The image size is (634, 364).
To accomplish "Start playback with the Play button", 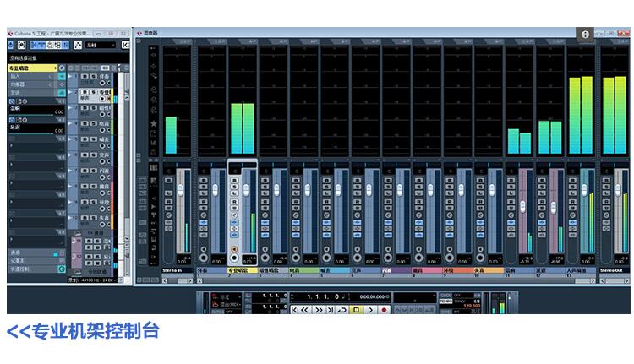I will coord(370,310).
